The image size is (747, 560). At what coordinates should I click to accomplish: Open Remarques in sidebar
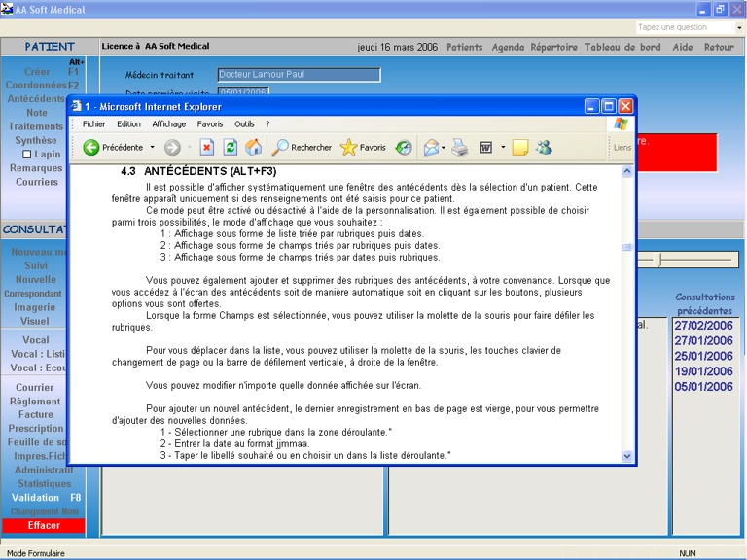coord(36,167)
